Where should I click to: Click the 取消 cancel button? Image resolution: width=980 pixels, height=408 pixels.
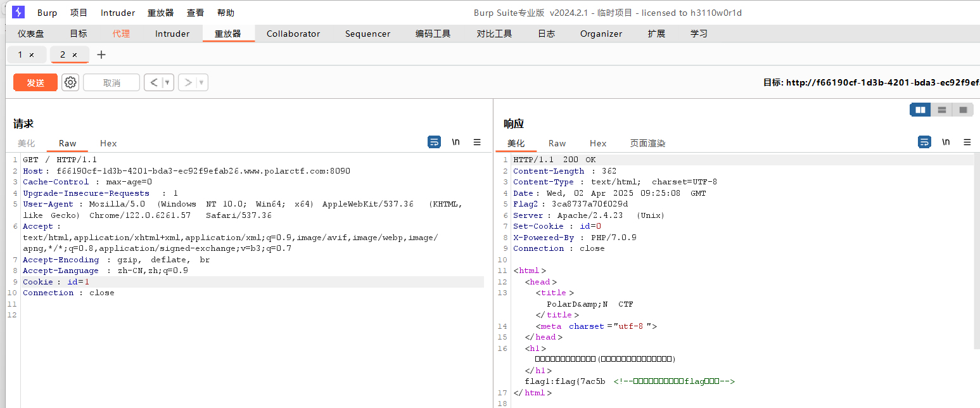click(x=111, y=82)
